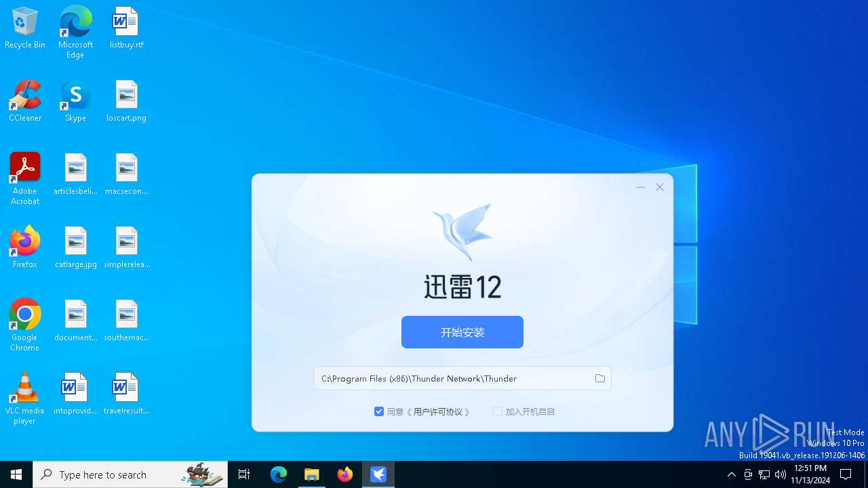Select the Google Chrome desktop shortcut
Screen dimensions: 868x488
click(x=25, y=325)
